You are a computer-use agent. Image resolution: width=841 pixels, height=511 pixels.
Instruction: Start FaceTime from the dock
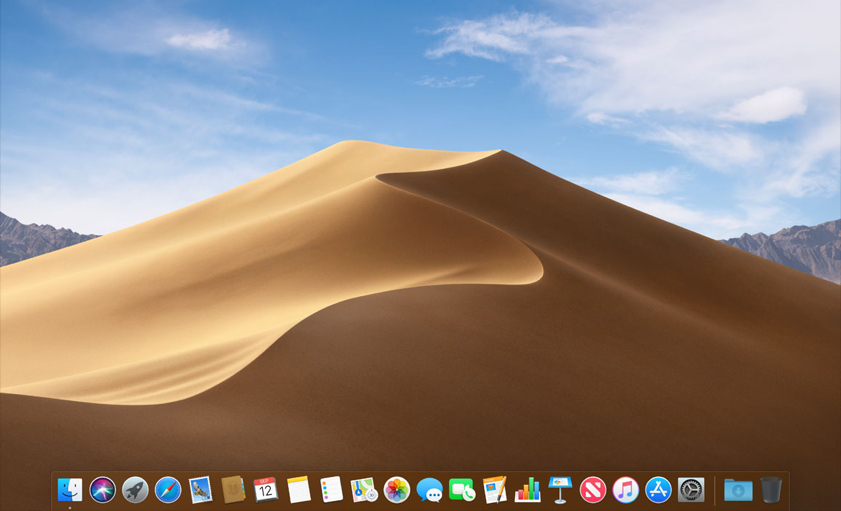(462, 489)
